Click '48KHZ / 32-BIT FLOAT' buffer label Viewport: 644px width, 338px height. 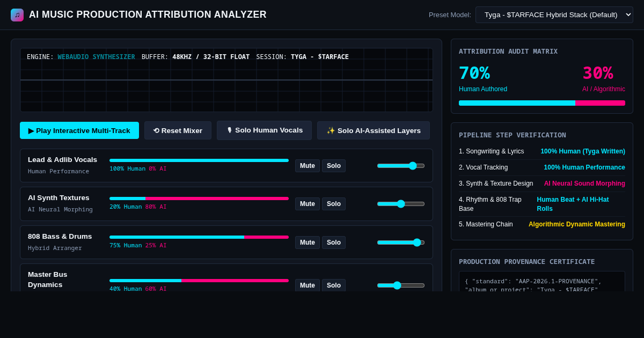pos(211,57)
